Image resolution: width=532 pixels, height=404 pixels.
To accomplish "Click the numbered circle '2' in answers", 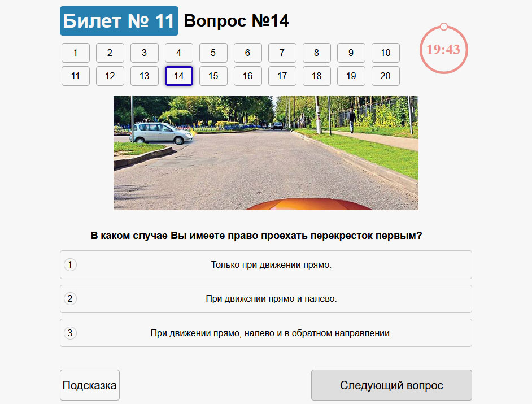I will pyautogui.click(x=70, y=298).
